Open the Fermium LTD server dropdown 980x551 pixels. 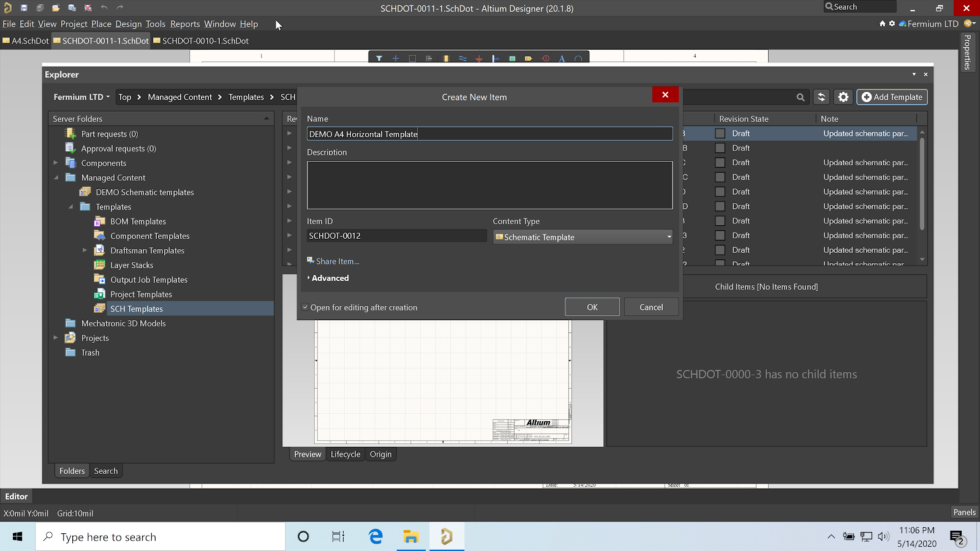pyautogui.click(x=81, y=97)
